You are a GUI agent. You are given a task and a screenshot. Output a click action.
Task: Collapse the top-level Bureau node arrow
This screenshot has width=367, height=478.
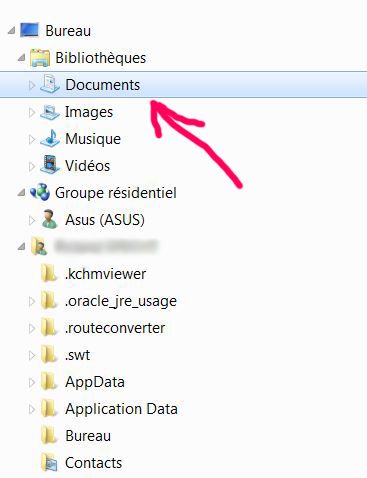coord(12,31)
